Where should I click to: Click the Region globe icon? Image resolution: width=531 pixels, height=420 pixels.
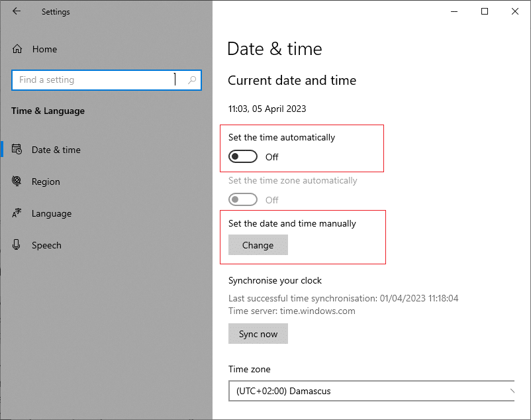point(17,182)
